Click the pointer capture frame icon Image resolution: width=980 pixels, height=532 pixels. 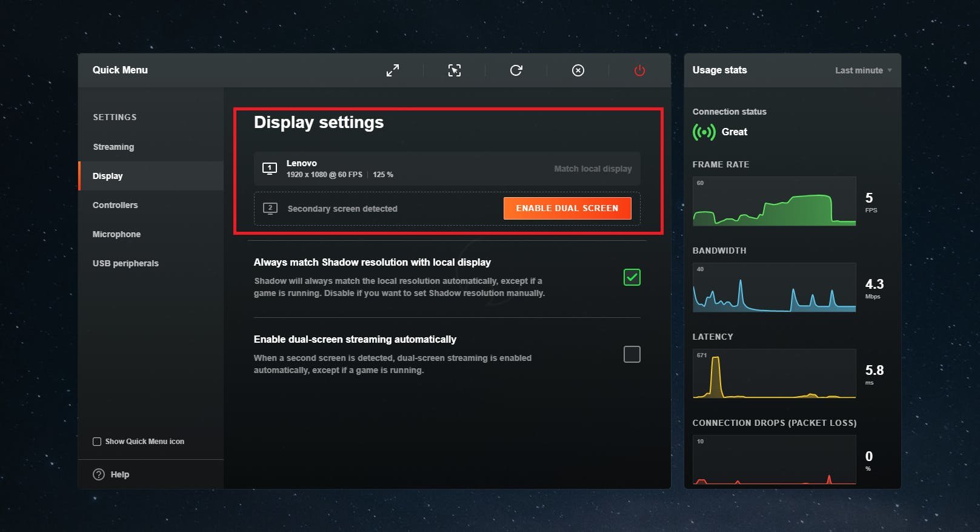(455, 70)
